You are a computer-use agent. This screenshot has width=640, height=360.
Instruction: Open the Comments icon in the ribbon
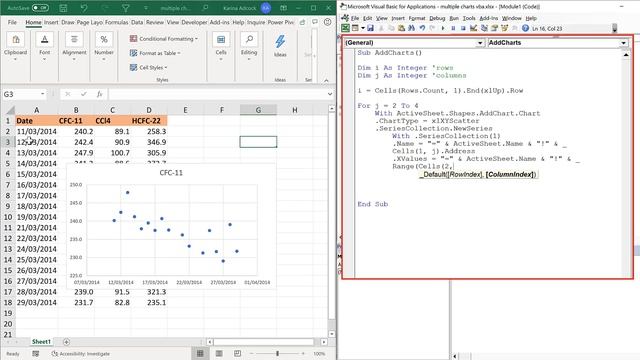pos(315,22)
